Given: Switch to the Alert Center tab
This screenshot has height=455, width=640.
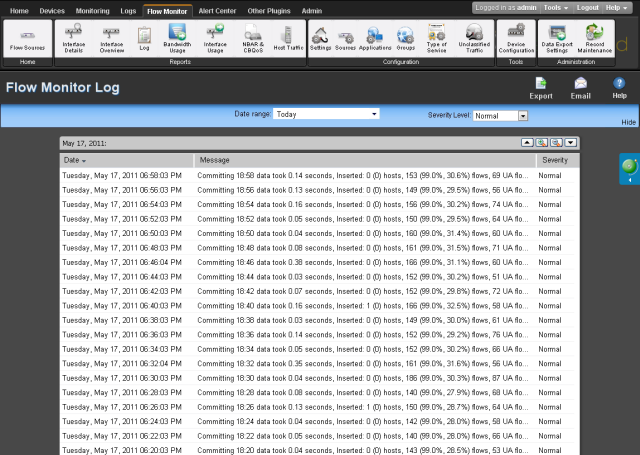Looking at the screenshot, I should [x=216, y=11].
